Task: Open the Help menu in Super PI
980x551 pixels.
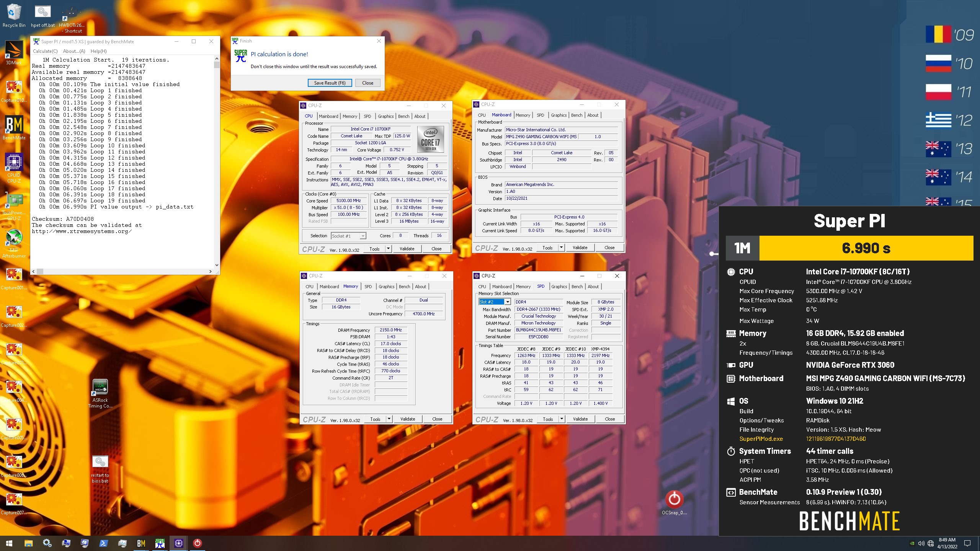Action: point(98,51)
